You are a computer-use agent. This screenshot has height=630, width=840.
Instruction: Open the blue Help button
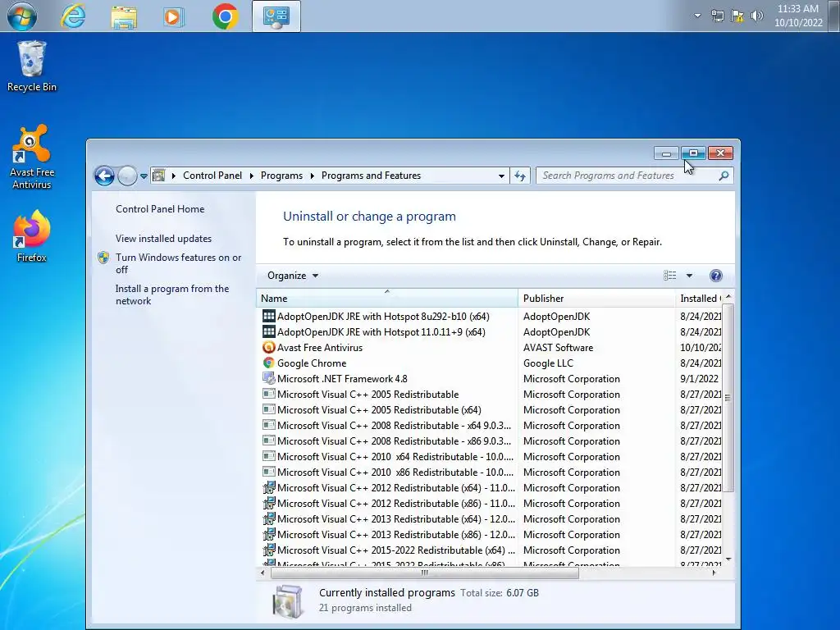(715, 276)
